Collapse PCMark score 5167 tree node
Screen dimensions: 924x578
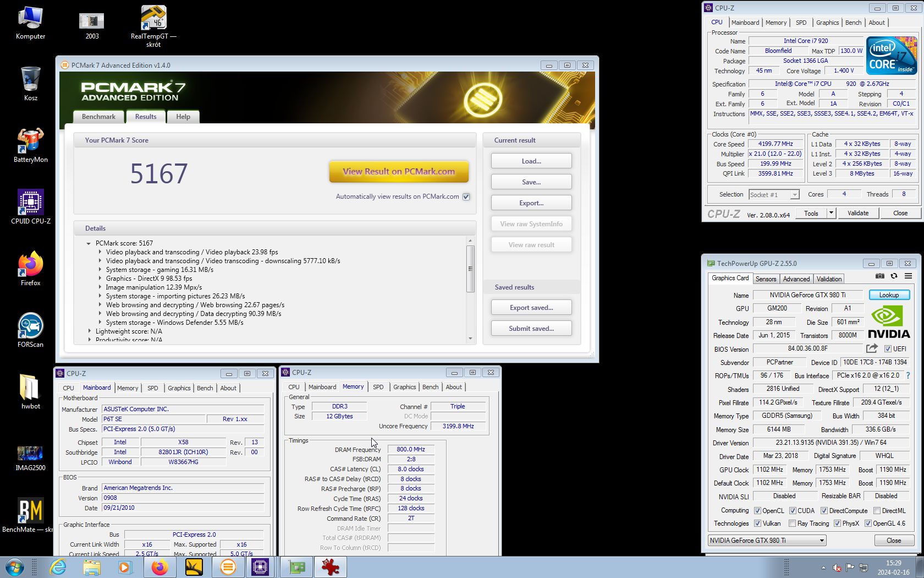tap(89, 243)
